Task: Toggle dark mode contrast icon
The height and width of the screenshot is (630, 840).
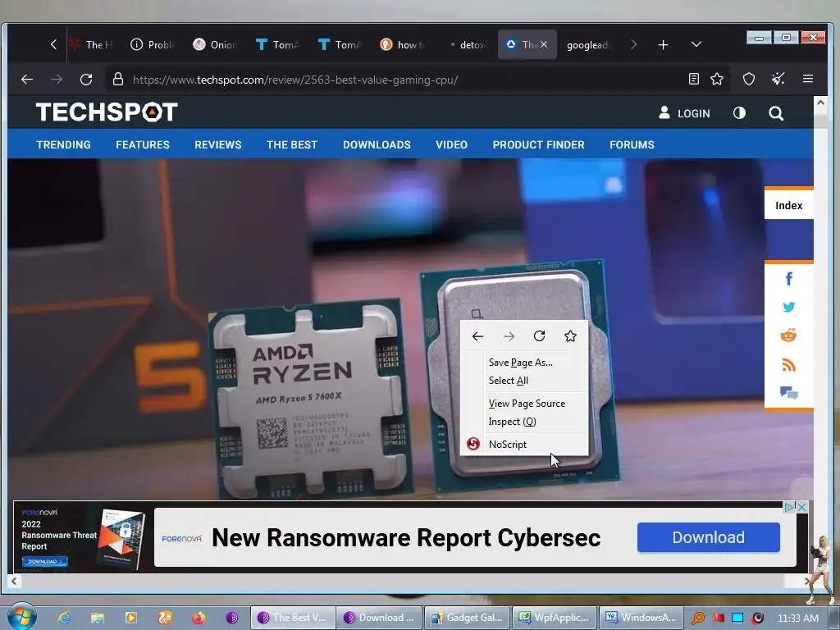Action: [x=739, y=113]
